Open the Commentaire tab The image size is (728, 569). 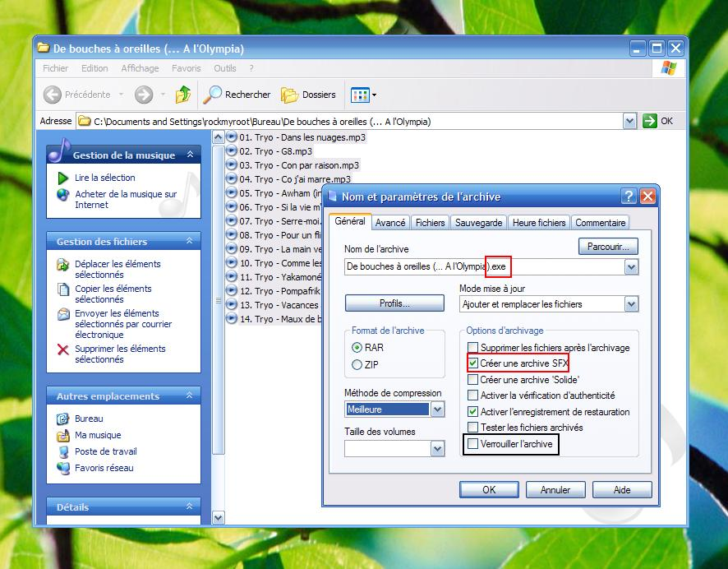(x=600, y=223)
